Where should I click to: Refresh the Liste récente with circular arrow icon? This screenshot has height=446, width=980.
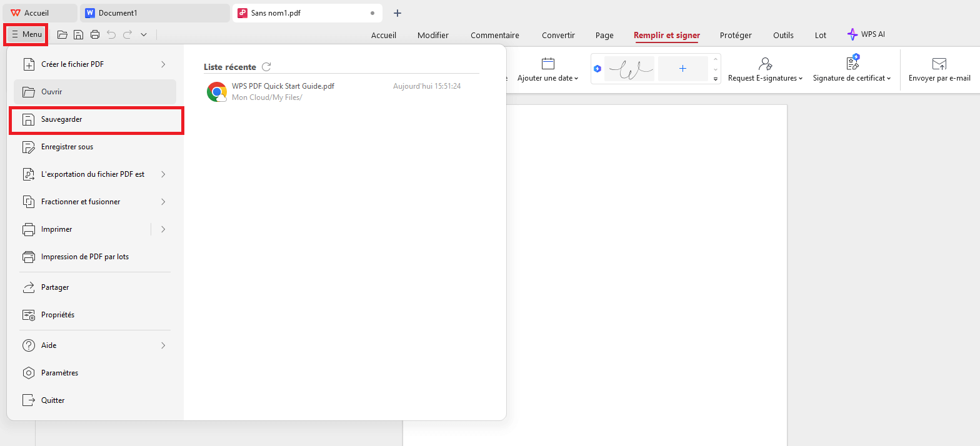[266, 67]
